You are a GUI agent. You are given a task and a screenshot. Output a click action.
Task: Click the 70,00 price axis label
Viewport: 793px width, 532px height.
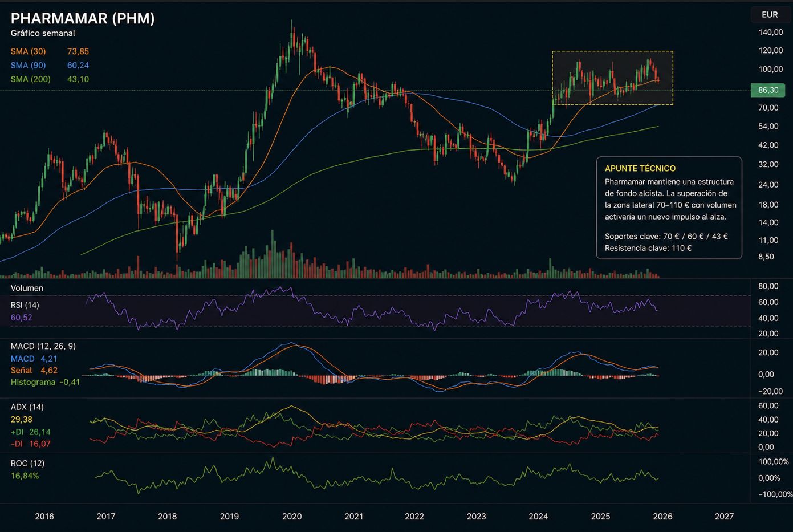click(768, 108)
